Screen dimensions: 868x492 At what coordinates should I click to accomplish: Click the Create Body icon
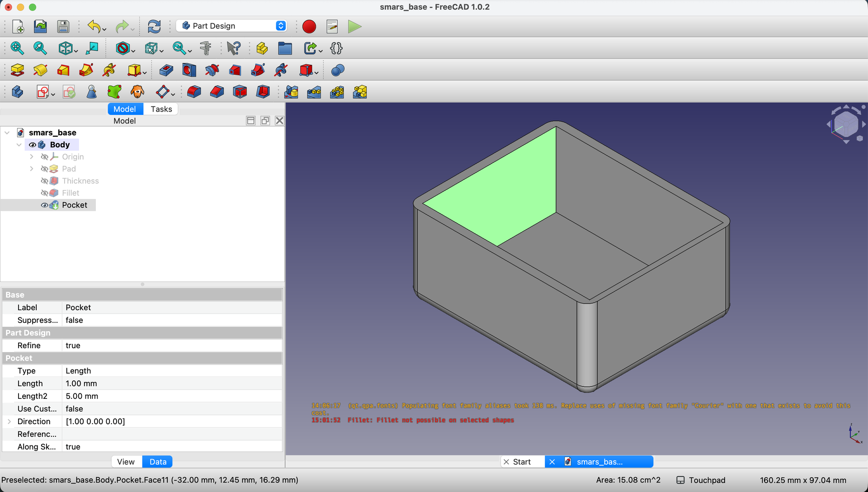17,92
